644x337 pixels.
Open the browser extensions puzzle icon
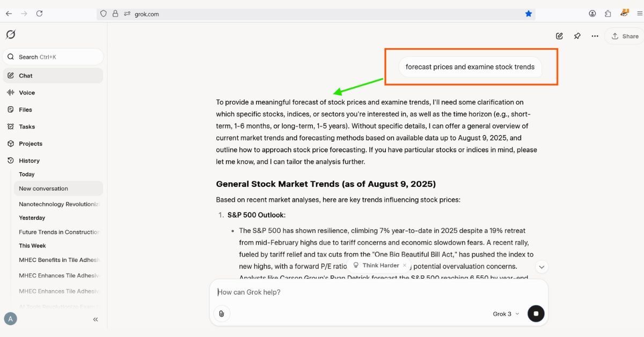pos(608,14)
